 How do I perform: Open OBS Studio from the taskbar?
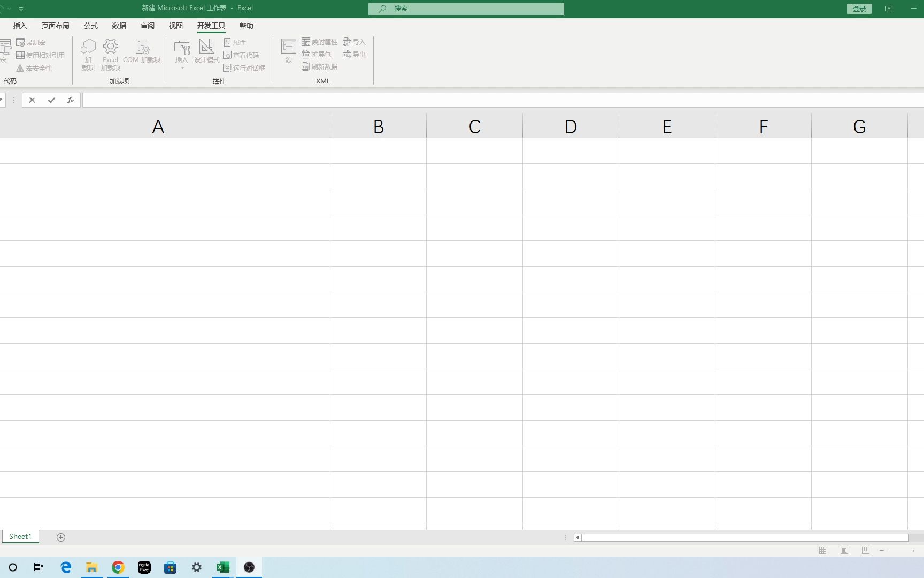[249, 567]
